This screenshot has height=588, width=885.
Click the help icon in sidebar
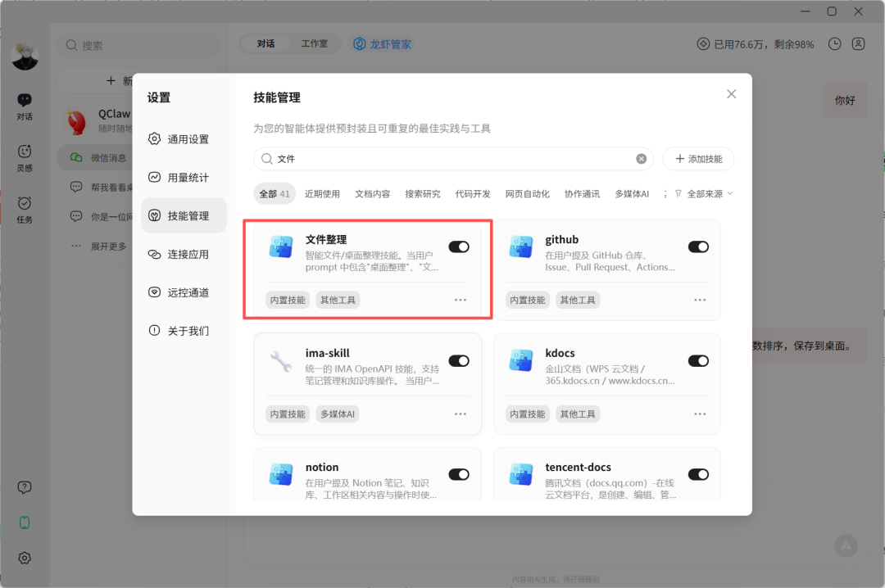[25, 487]
